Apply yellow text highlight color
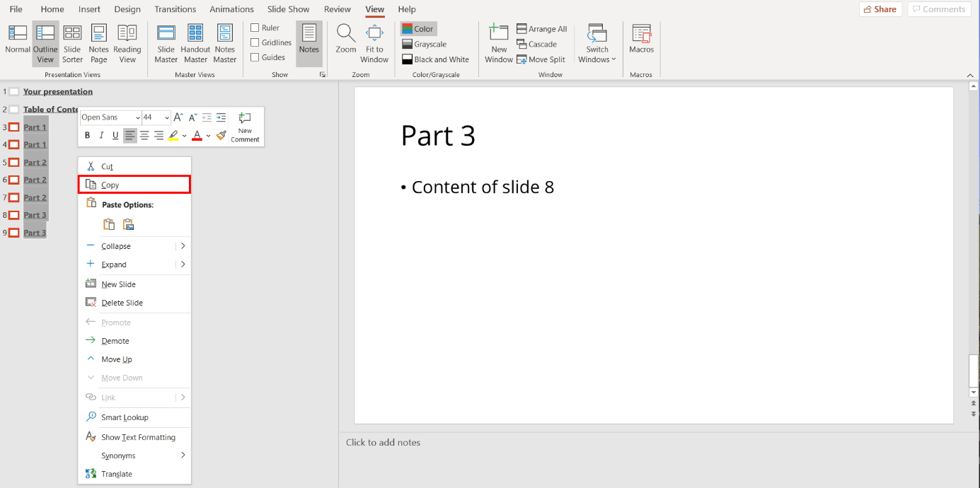This screenshot has width=980, height=488. [x=173, y=135]
